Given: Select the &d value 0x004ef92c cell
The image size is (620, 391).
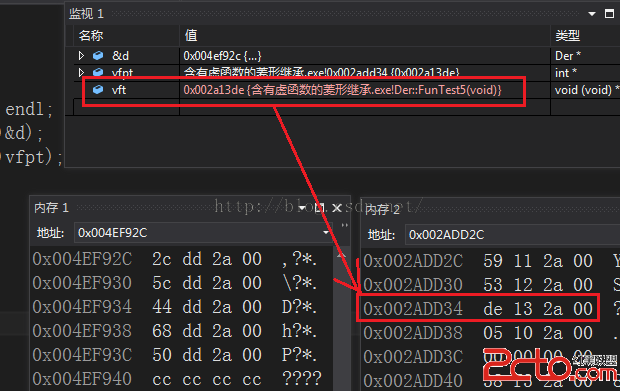Looking at the screenshot, I should point(365,56).
